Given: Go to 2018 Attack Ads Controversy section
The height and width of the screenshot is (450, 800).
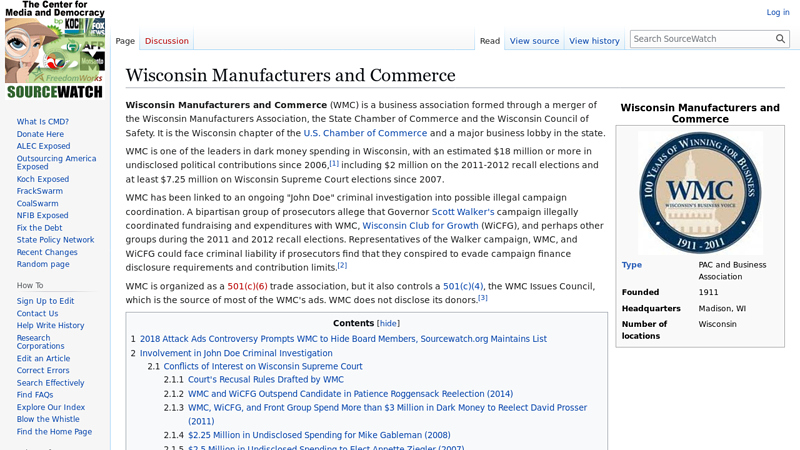Looking at the screenshot, I should (x=343, y=339).
